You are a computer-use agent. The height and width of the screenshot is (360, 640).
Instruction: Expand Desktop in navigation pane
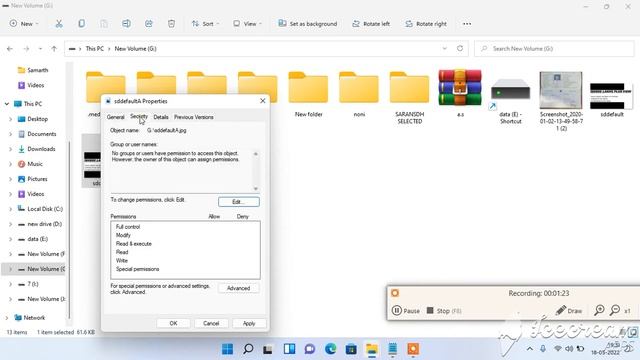click(11, 119)
